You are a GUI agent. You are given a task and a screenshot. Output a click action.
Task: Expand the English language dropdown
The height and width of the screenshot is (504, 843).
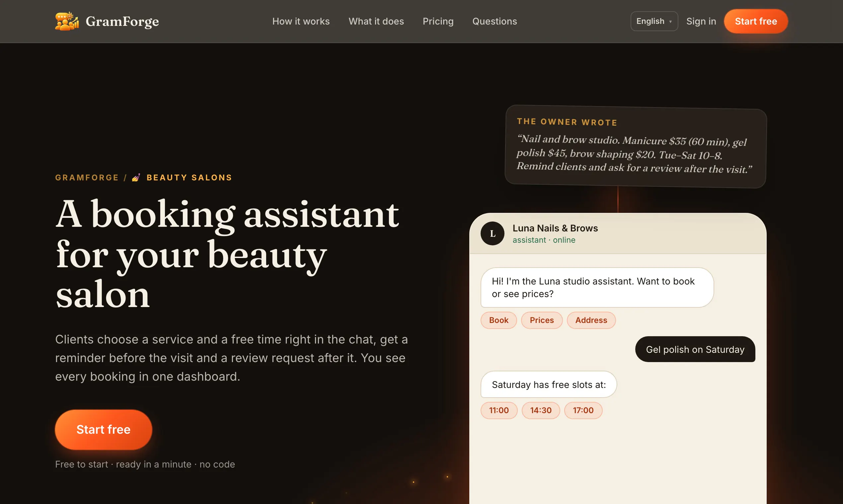point(654,22)
